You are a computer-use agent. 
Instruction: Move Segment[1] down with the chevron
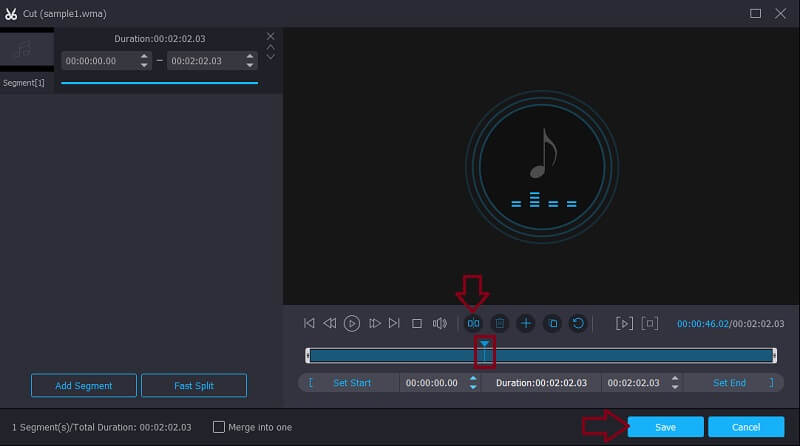point(270,57)
